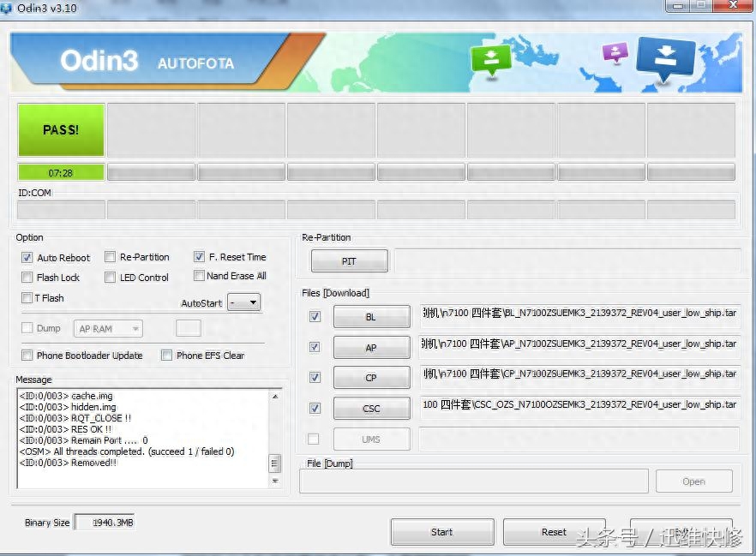The height and width of the screenshot is (556, 756).
Task: Click the green PASS! status box
Action: tap(61, 130)
